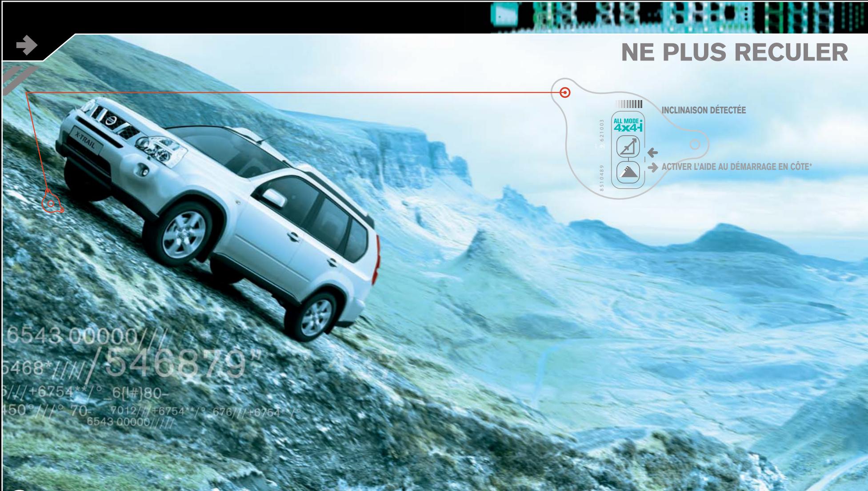Activate the red target marker near the callout
868x491 pixels.
566,93
